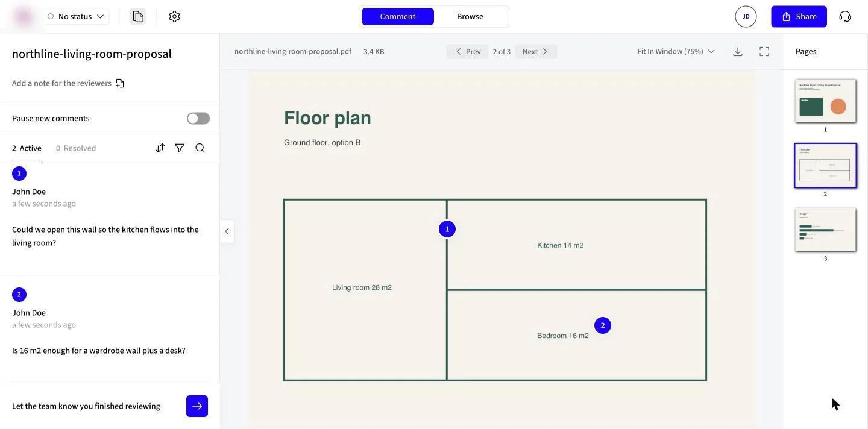Click the Living room 28 m2 label

tap(362, 287)
